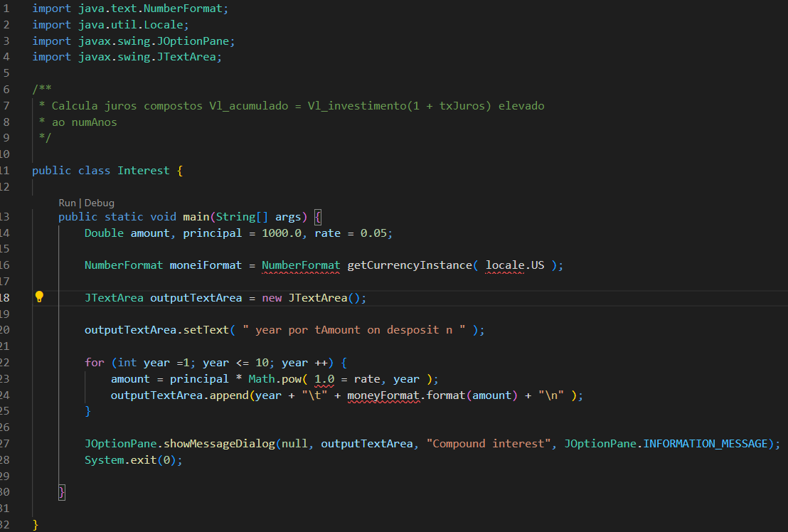This screenshot has height=532, width=788.
Task: Click the underlined locale identifier
Action: click(x=504, y=265)
